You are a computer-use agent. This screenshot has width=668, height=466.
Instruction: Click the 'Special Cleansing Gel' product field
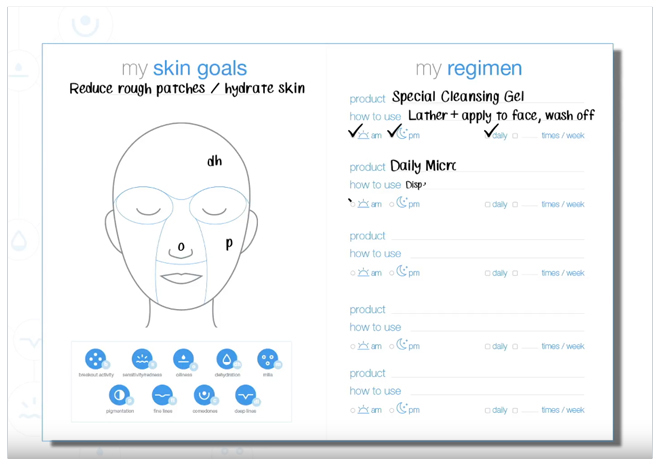(488, 97)
